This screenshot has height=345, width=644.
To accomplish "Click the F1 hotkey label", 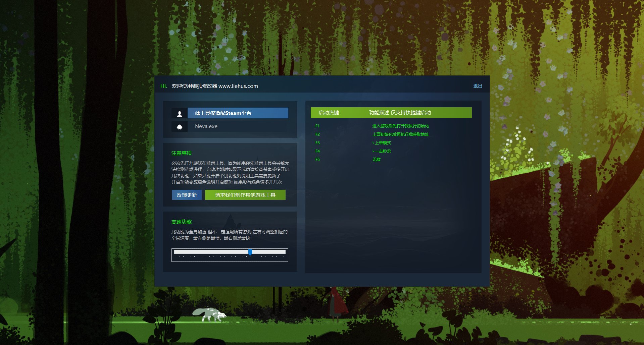I will [x=317, y=126].
